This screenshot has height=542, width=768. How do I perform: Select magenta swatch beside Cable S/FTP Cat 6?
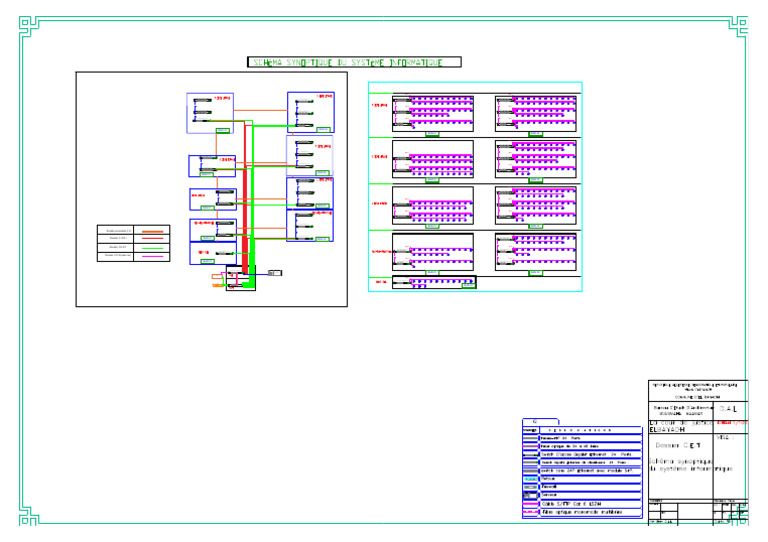coord(530,505)
